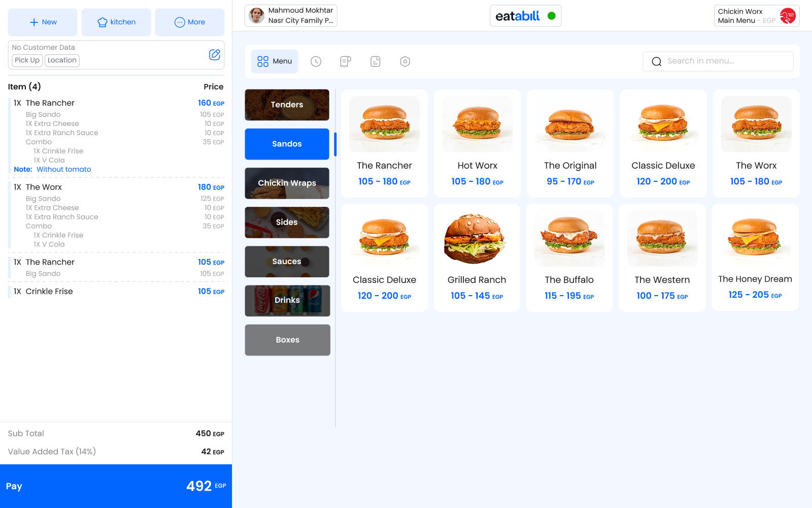Open the clock history icon tab
Screen dimensions: 812x508
[316, 61]
